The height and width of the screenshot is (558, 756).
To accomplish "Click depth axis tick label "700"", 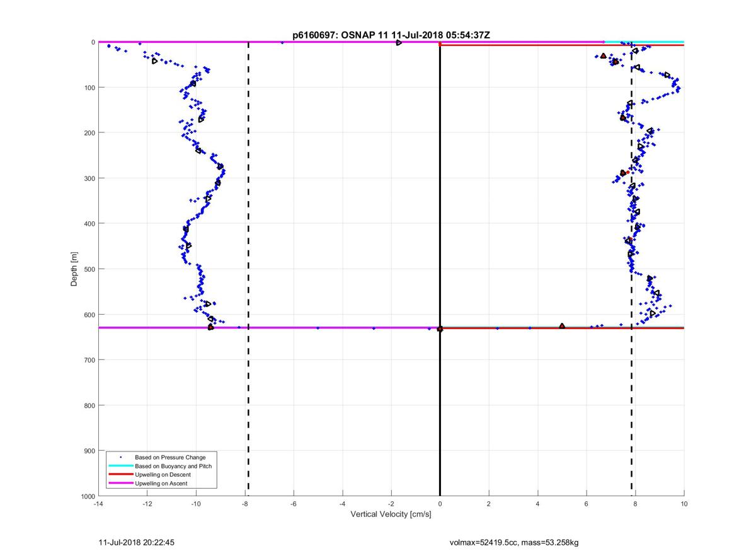I will point(89,359).
